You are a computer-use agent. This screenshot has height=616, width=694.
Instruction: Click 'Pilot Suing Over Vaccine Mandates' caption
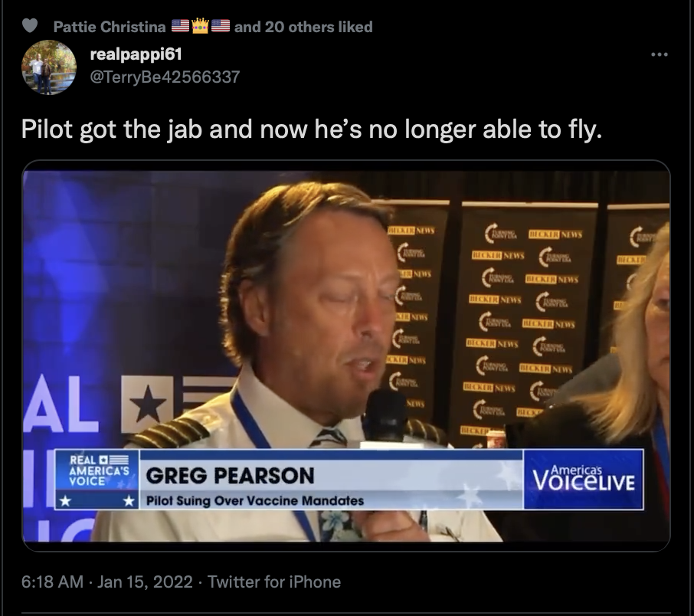[x=255, y=501]
